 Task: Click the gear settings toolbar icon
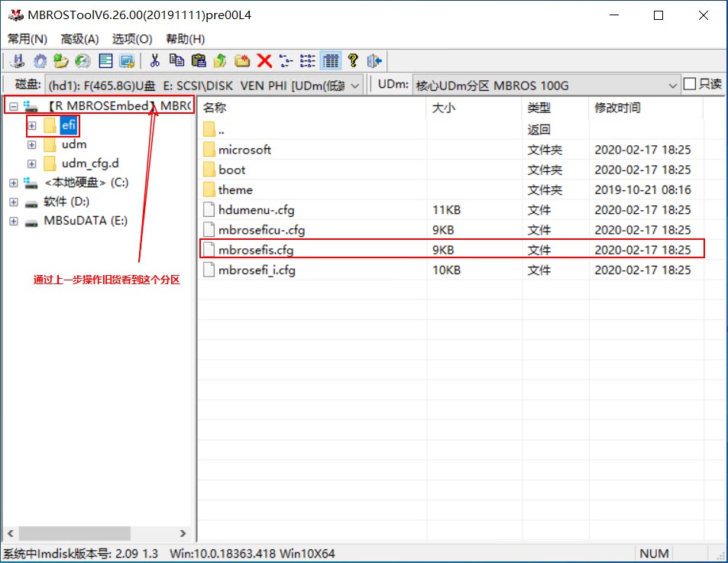[x=40, y=61]
